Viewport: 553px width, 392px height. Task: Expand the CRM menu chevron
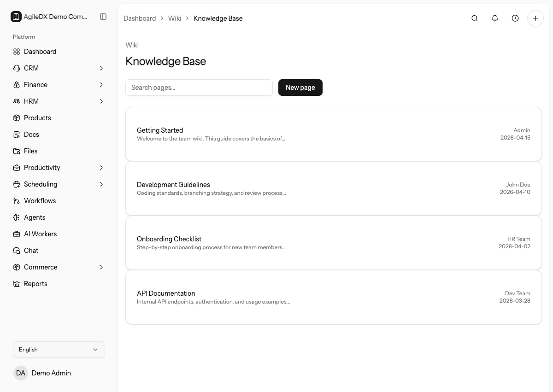click(x=101, y=68)
